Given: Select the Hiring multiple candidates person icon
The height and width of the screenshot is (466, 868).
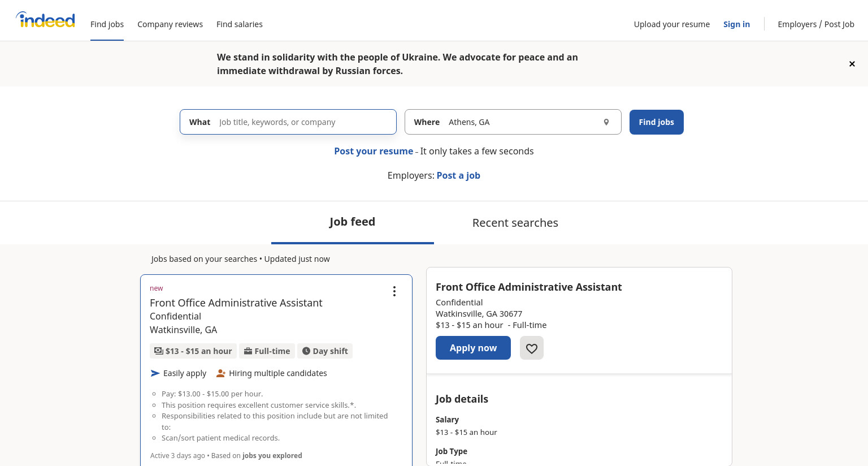Looking at the screenshot, I should click(221, 373).
